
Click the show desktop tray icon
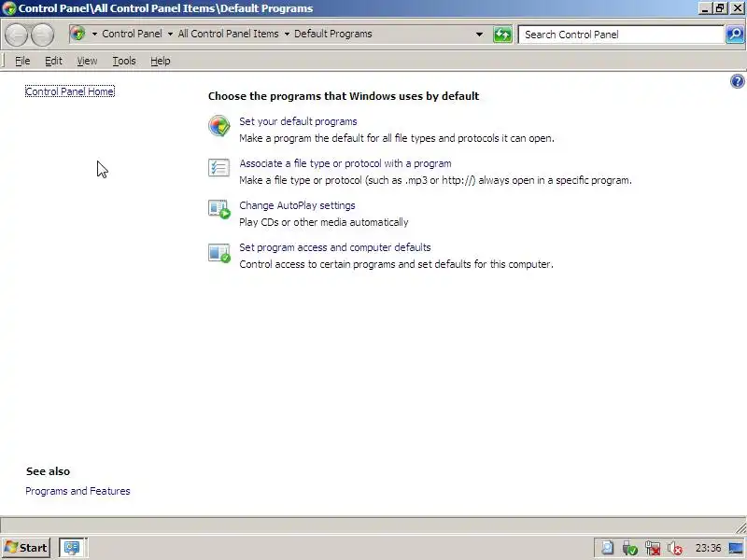[x=737, y=548]
